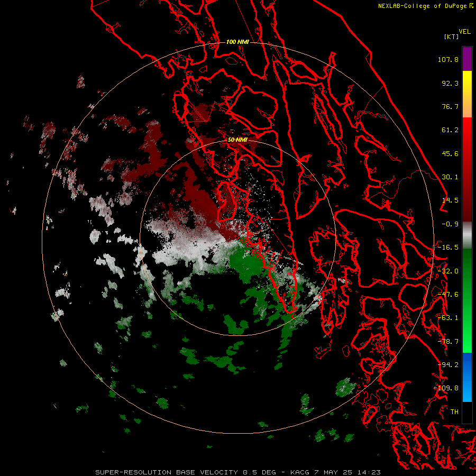Click the 76.7 velocity scale value
The width and height of the screenshot is (476, 476).
pos(450,106)
